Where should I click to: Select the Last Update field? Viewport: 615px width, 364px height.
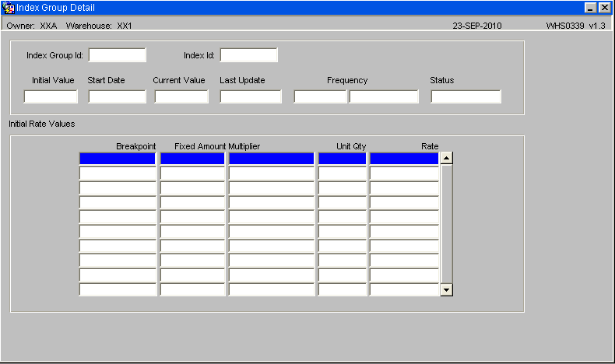point(251,96)
